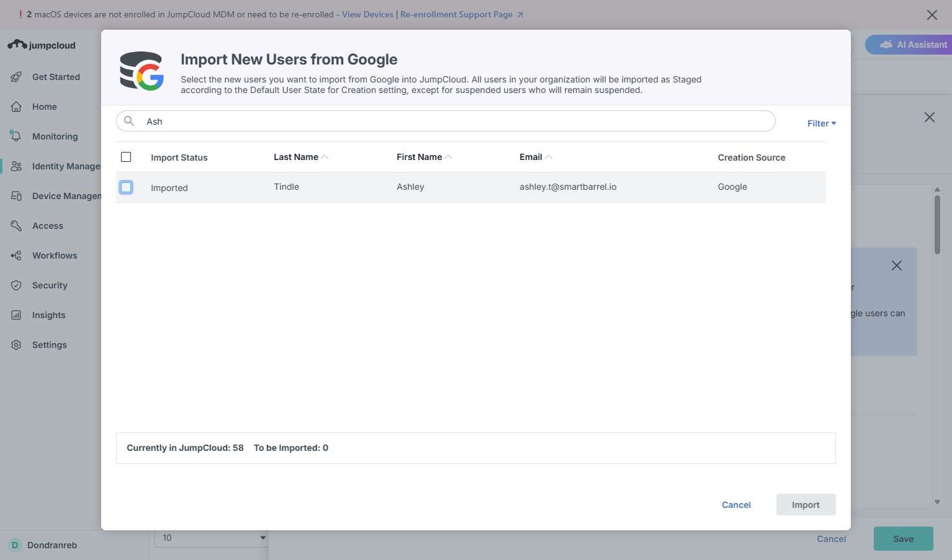This screenshot has height=560, width=952.
Task: Open the page size dropdown showing 10
Action: point(212,538)
